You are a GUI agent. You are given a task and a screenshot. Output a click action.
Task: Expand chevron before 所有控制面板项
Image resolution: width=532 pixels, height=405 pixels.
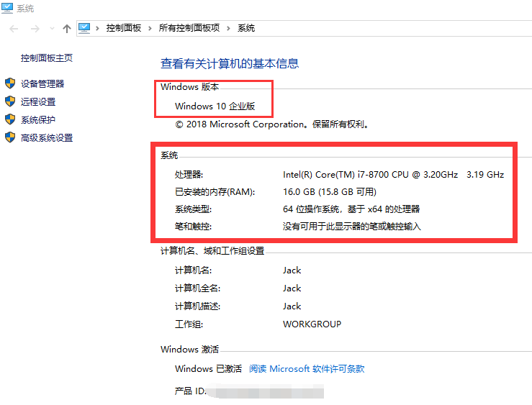pyautogui.click(x=150, y=29)
